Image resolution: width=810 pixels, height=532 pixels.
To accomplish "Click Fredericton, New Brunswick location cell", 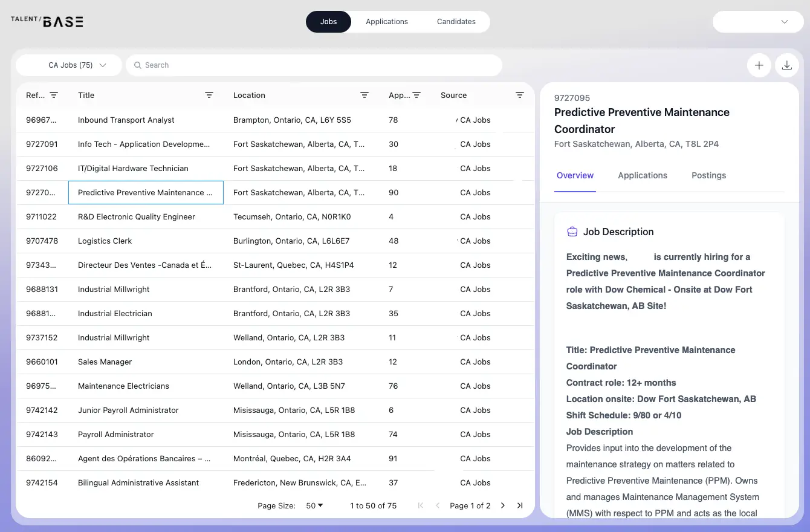I will point(300,482).
